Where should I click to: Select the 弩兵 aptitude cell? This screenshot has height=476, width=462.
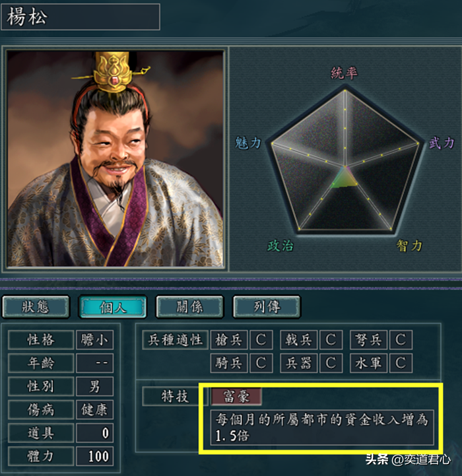point(368,340)
